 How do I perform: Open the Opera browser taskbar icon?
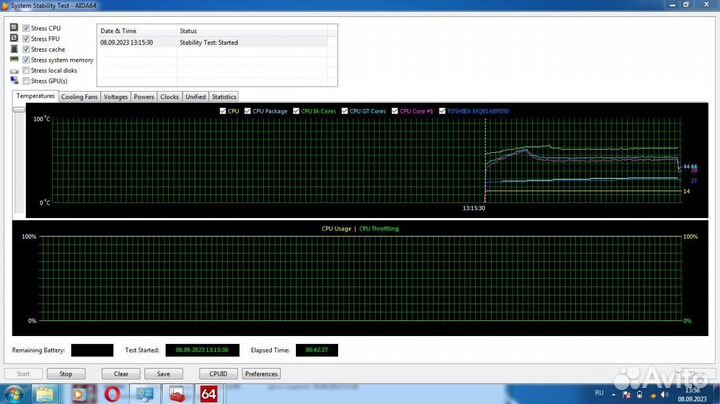point(113,394)
